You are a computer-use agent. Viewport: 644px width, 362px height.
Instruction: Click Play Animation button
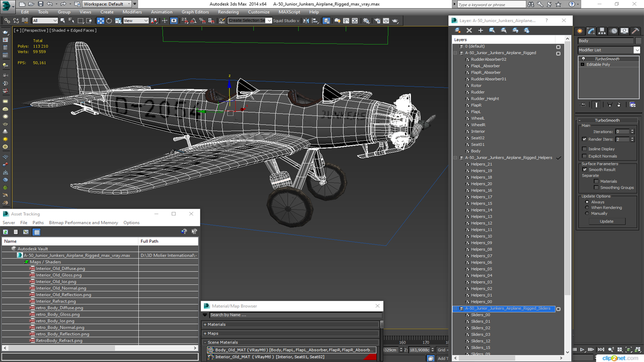coord(582,350)
